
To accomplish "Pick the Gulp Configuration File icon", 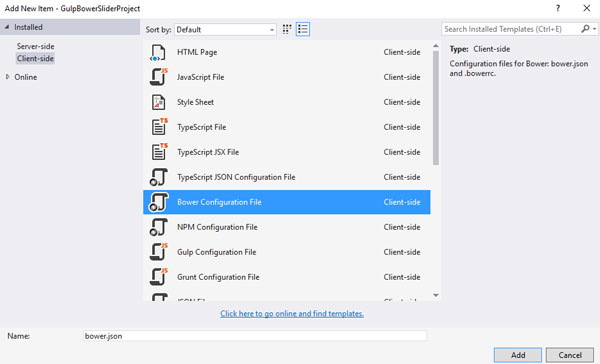I will [158, 252].
